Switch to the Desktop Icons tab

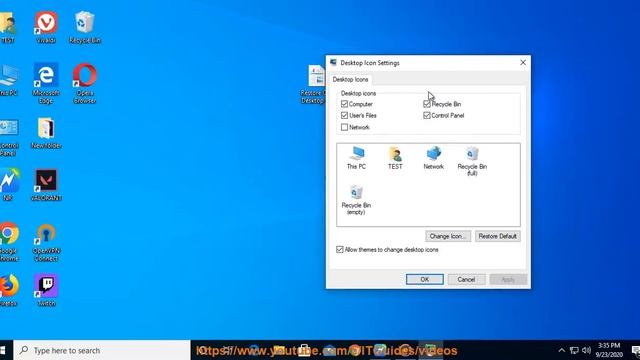350,79
